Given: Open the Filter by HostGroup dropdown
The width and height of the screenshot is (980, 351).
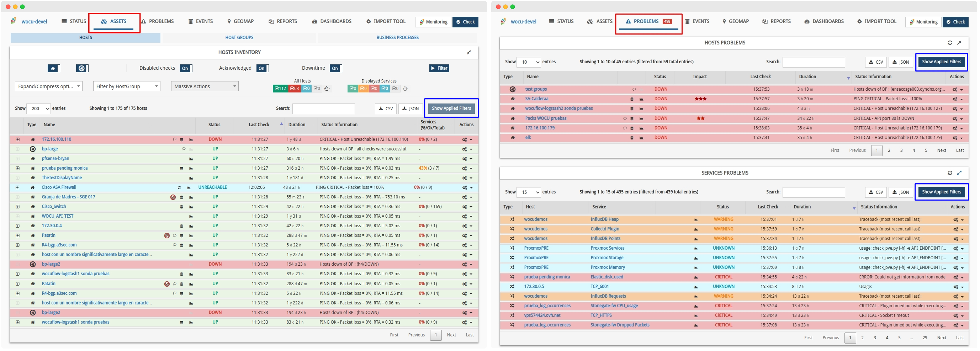Looking at the screenshot, I should point(127,86).
